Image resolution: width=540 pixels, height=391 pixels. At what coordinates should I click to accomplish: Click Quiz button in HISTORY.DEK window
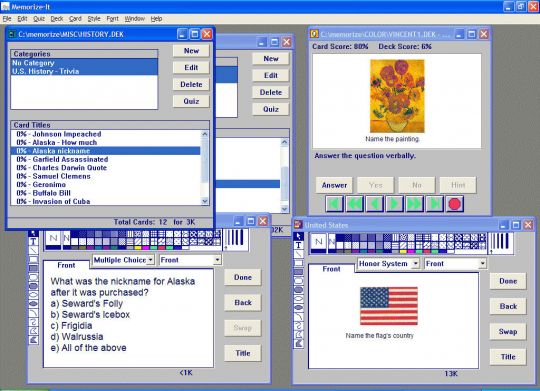pyautogui.click(x=191, y=101)
